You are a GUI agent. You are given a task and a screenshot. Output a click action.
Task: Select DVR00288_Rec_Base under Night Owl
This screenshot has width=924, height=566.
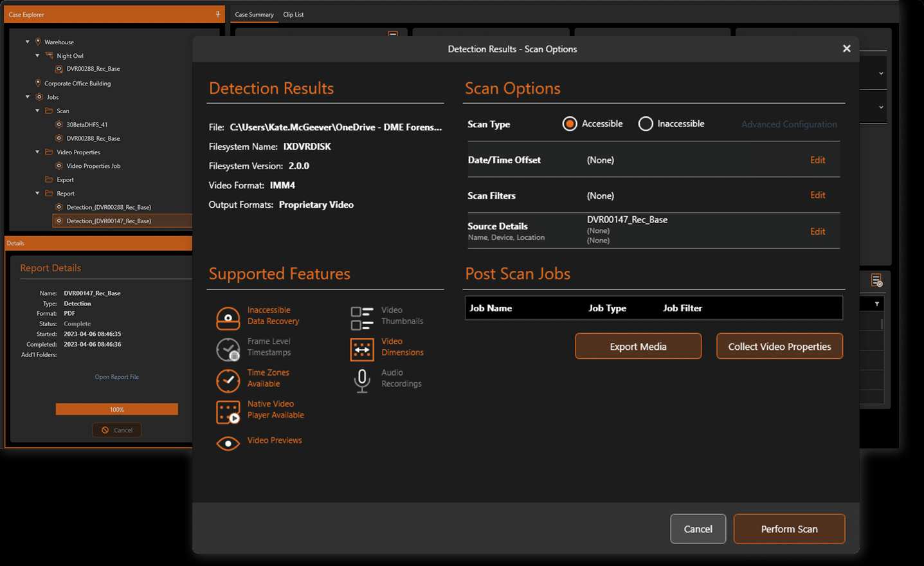93,69
